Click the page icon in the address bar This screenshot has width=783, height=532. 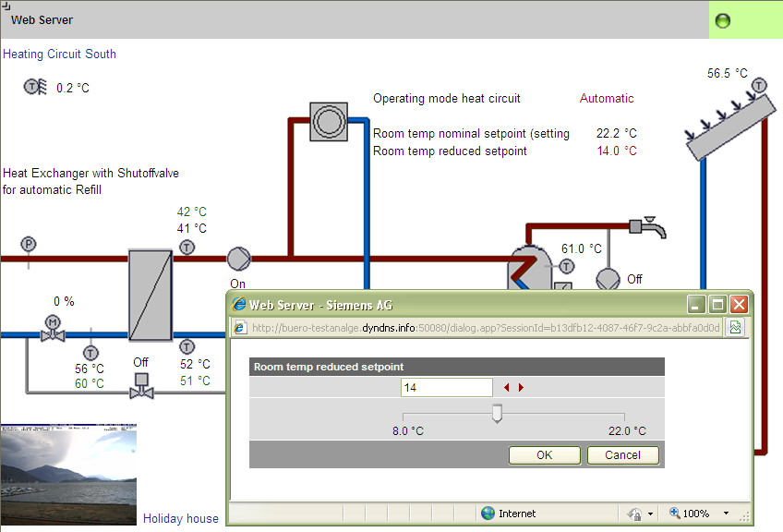pyautogui.click(x=240, y=328)
